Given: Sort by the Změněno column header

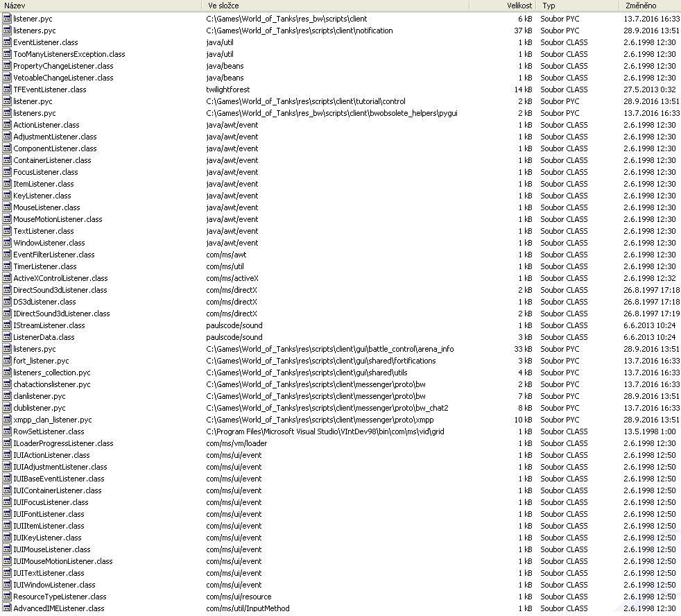Looking at the screenshot, I should pos(650,6).
